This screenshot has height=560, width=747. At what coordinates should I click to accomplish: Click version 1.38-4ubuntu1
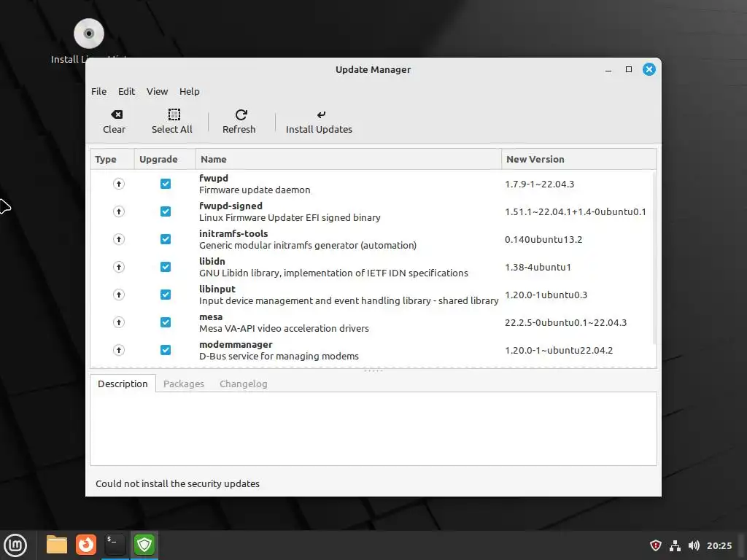click(x=538, y=267)
